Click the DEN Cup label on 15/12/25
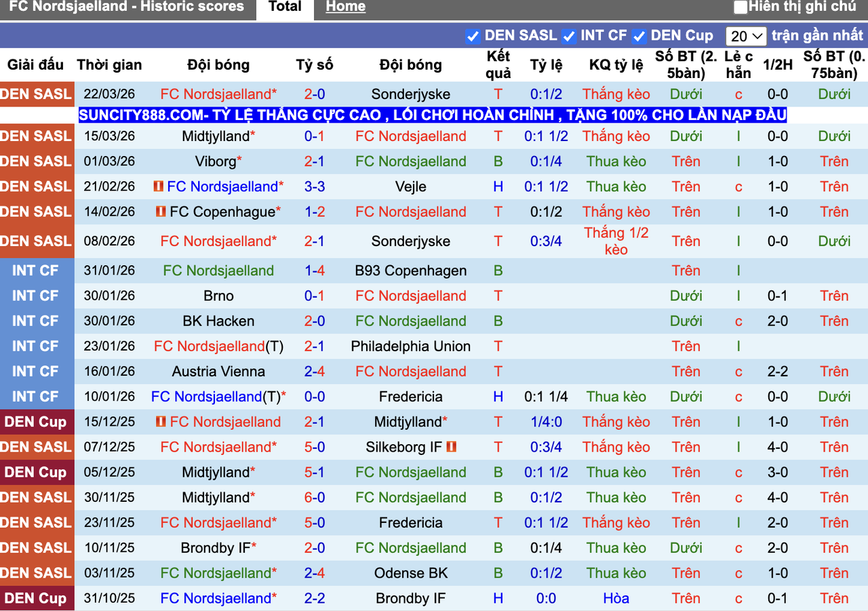868x611 pixels. click(x=36, y=422)
